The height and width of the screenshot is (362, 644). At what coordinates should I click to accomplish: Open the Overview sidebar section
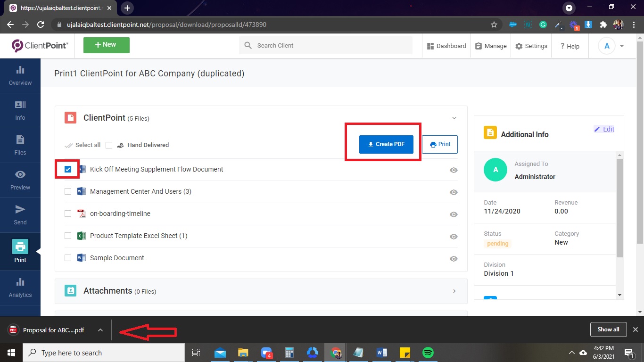tap(20, 76)
